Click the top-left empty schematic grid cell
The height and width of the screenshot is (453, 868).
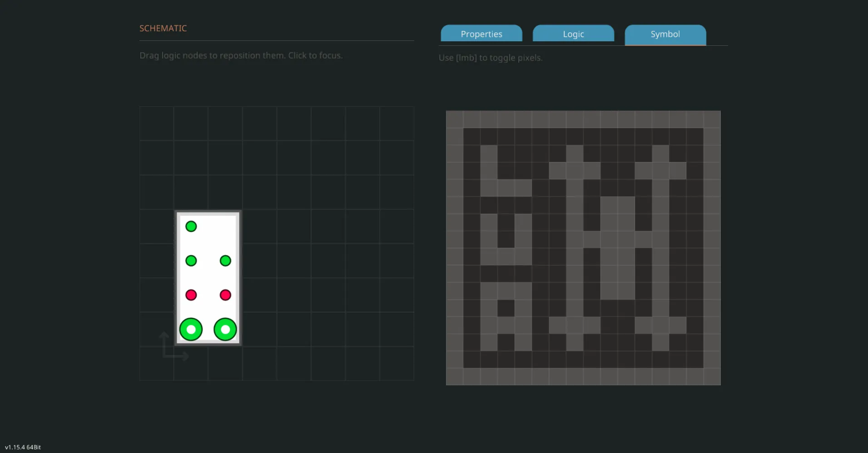[x=157, y=123]
